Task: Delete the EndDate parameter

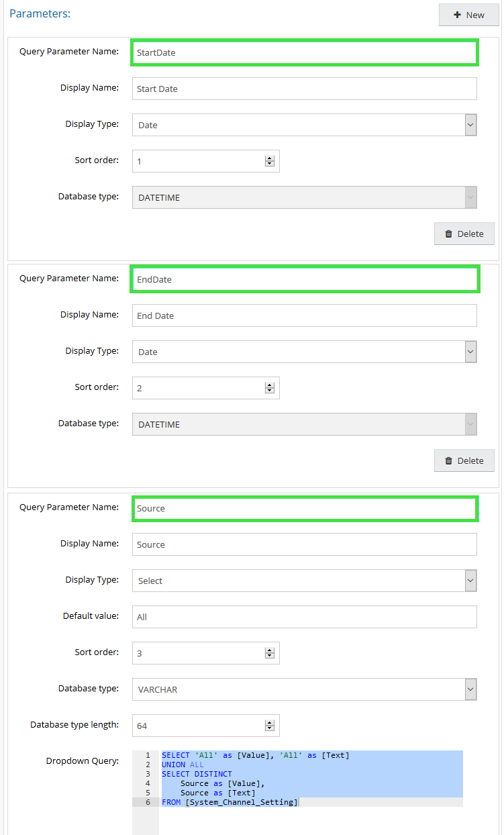Action: pyautogui.click(x=464, y=460)
